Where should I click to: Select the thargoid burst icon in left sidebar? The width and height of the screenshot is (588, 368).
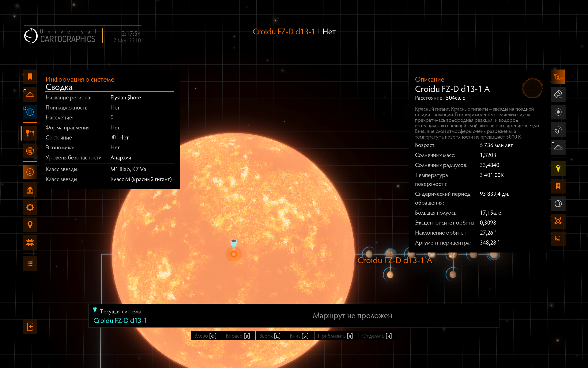click(x=30, y=243)
